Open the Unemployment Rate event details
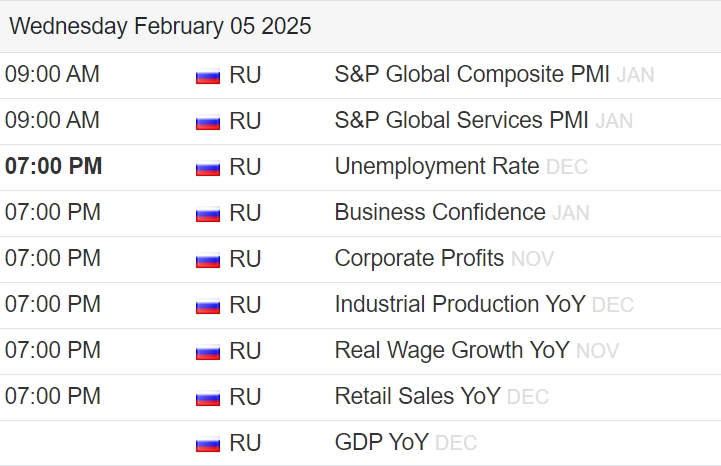 coord(437,167)
